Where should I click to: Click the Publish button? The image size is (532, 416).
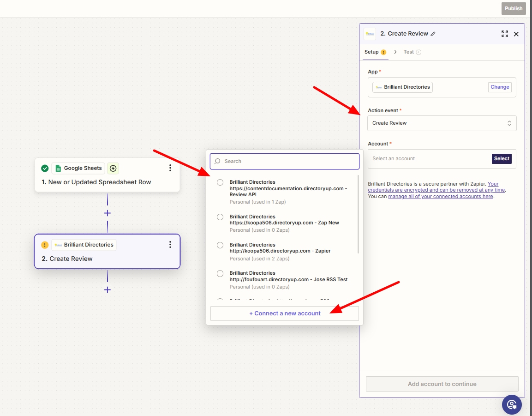[x=514, y=8]
